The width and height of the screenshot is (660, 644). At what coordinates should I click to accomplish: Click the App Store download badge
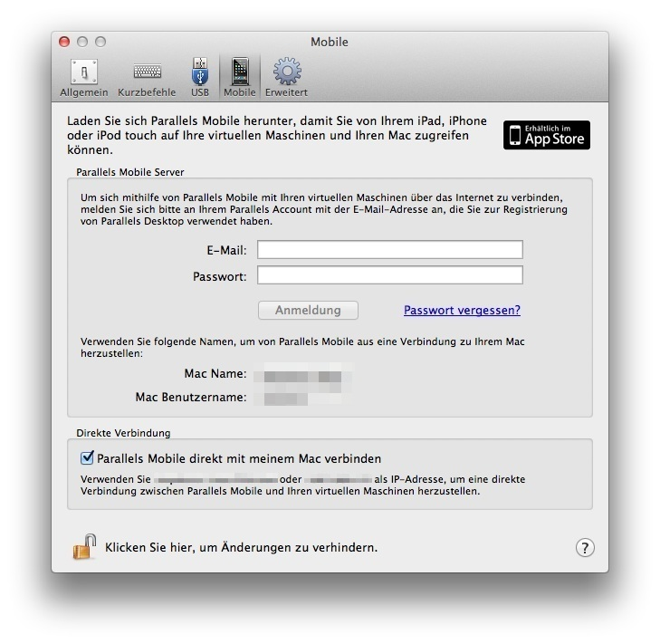[x=546, y=135]
